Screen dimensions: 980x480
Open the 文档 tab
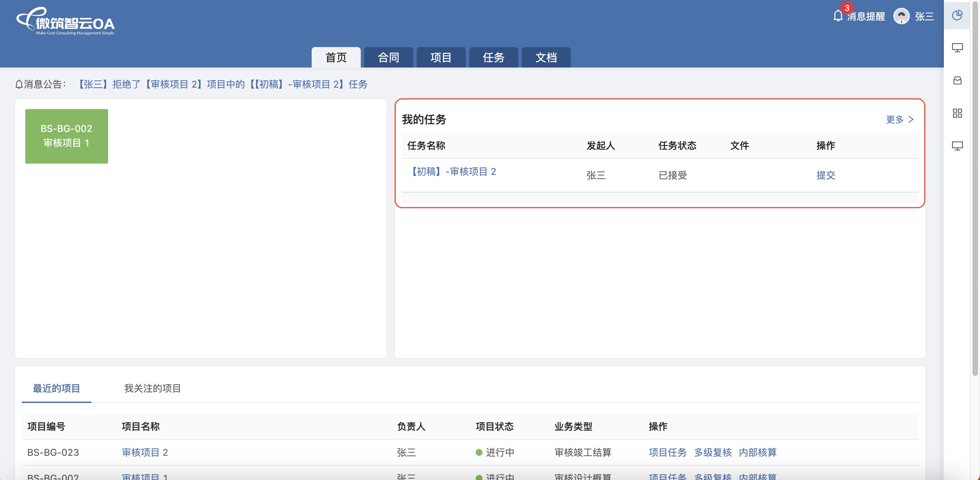pos(546,57)
